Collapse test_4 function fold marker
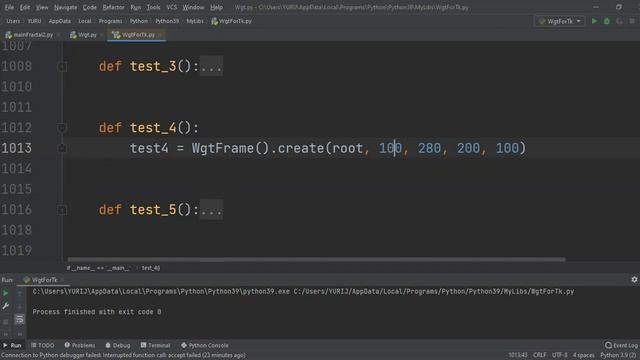Viewport: 640px width, 360px height. 62,128
